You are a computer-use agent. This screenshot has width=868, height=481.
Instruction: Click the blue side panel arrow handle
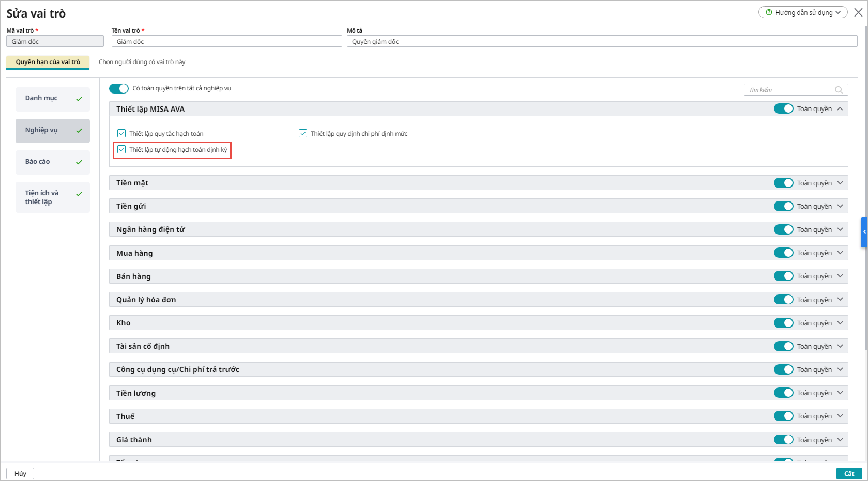(864, 232)
